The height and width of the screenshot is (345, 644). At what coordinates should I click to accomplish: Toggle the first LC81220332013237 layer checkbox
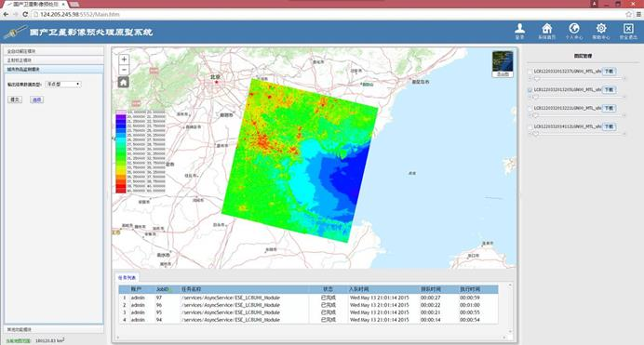pyautogui.click(x=530, y=72)
